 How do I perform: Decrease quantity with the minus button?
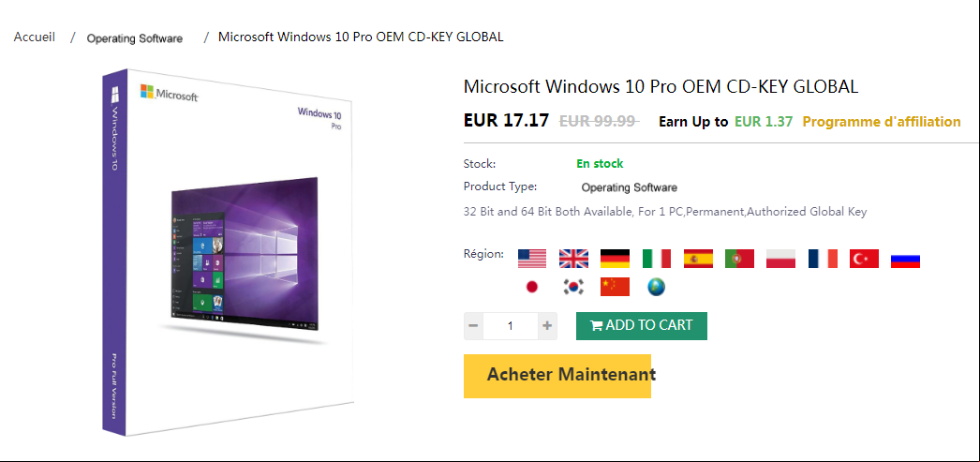[x=473, y=326]
